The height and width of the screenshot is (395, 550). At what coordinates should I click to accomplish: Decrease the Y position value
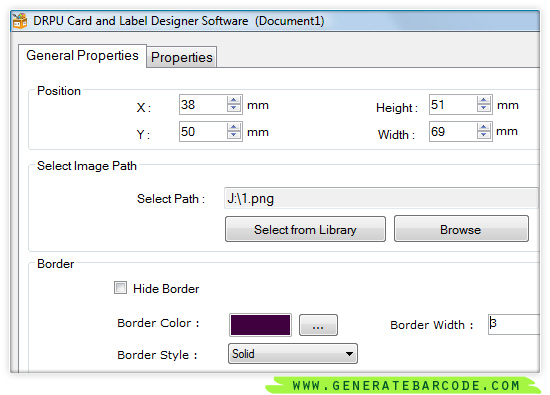[234, 135]
